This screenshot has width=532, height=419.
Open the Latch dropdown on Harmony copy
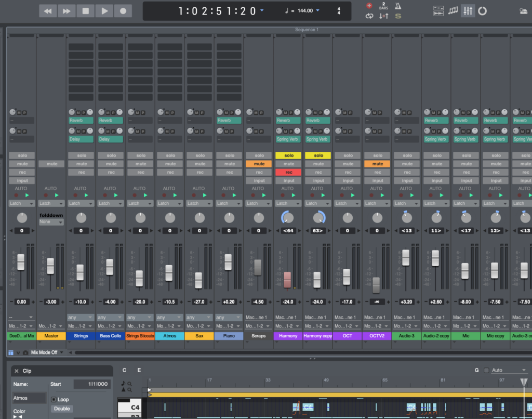point(318,203)
